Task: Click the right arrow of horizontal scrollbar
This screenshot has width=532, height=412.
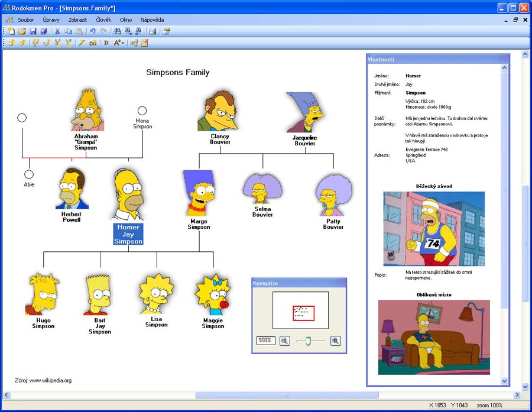Action: coord(517,395)
